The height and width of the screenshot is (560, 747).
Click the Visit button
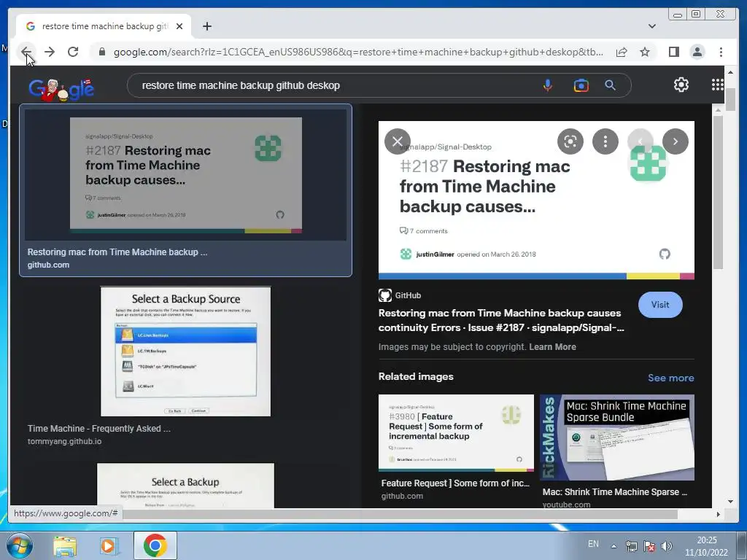(659, 305)
